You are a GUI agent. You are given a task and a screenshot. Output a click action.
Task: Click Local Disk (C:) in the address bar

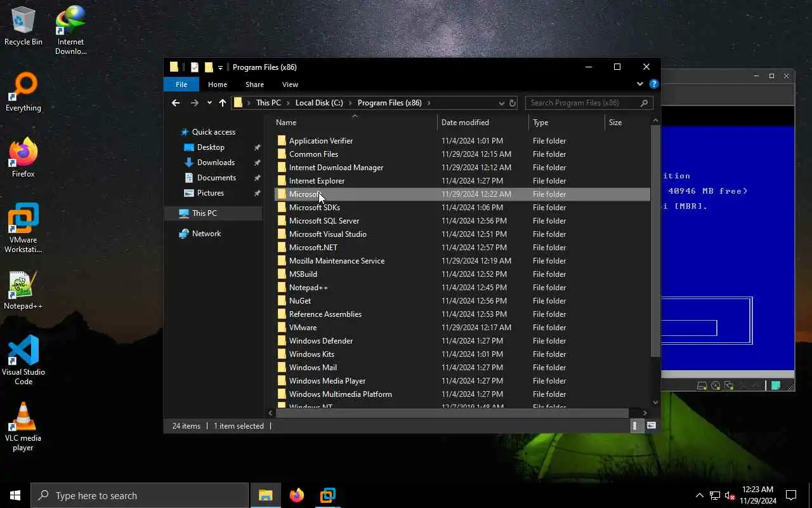pos(319,103)
